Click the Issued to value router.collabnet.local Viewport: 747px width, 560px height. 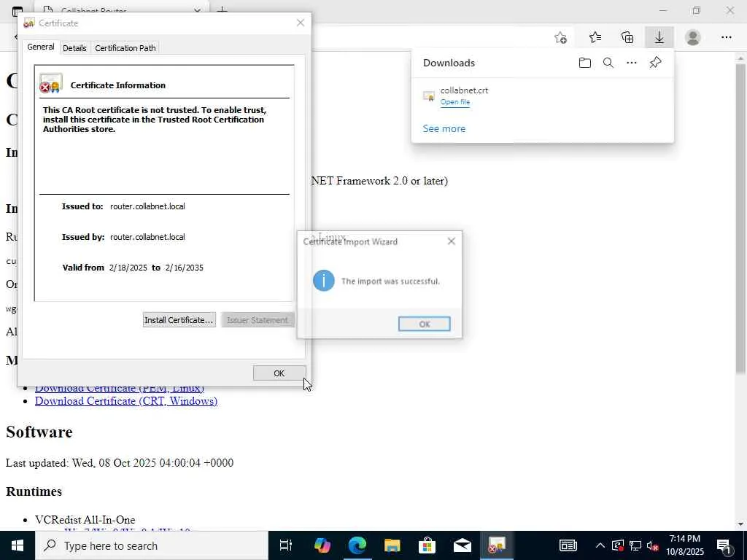click(147, 206)
